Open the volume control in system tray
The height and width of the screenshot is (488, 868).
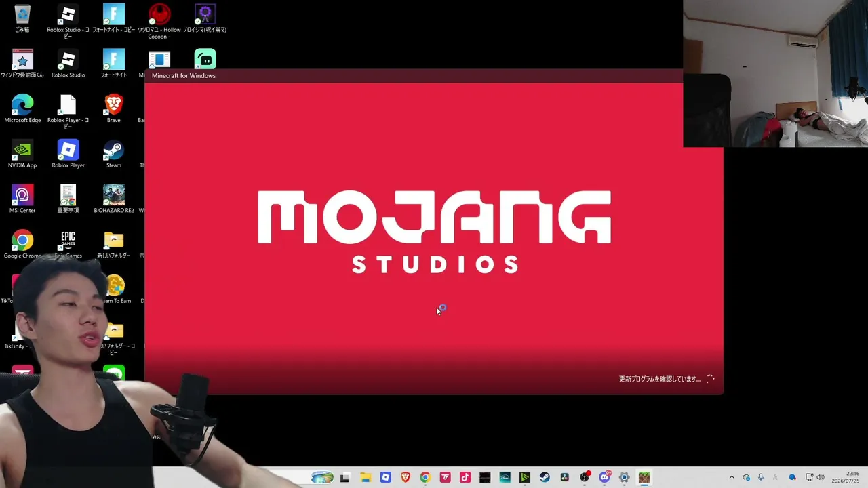(821, 477)
